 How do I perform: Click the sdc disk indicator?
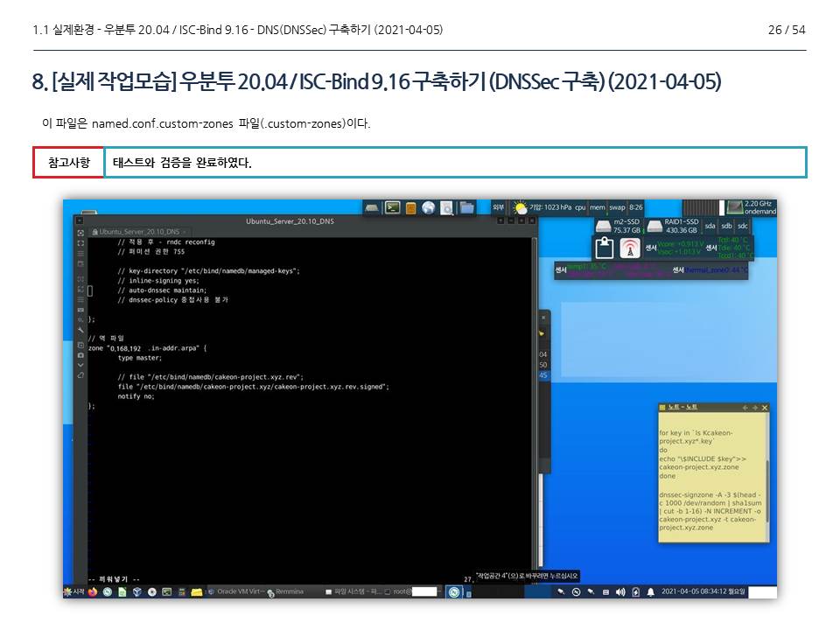pos(743,226)
